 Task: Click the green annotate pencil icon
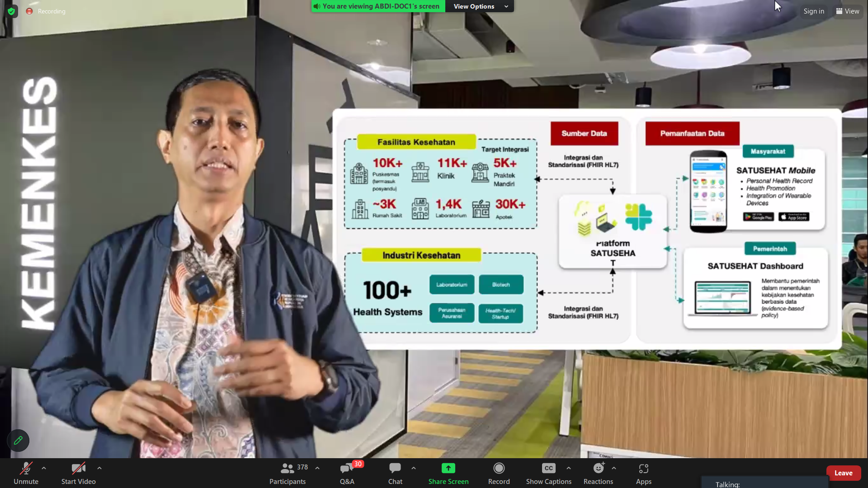[18, 440]
